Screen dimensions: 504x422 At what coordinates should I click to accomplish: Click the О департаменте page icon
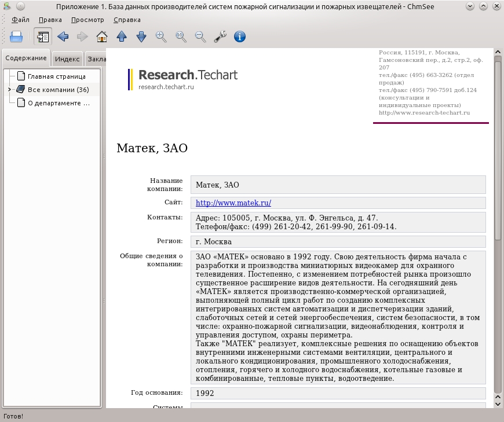click(x=21, y=103)
